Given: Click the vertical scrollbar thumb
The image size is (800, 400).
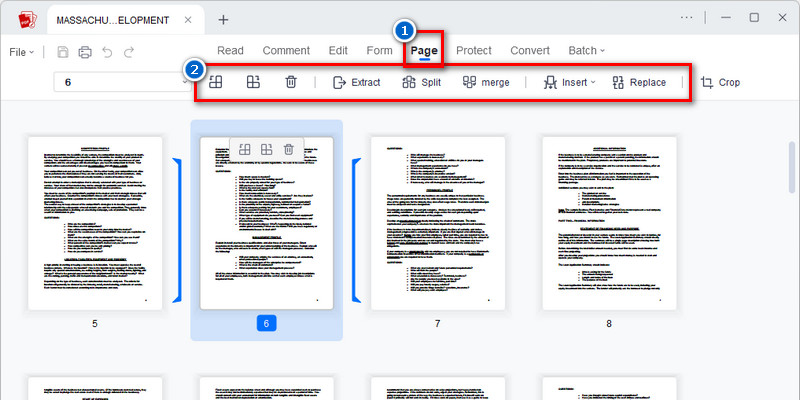Looking at the screenshot, I should pyautogui.click(x=792, y=167).
